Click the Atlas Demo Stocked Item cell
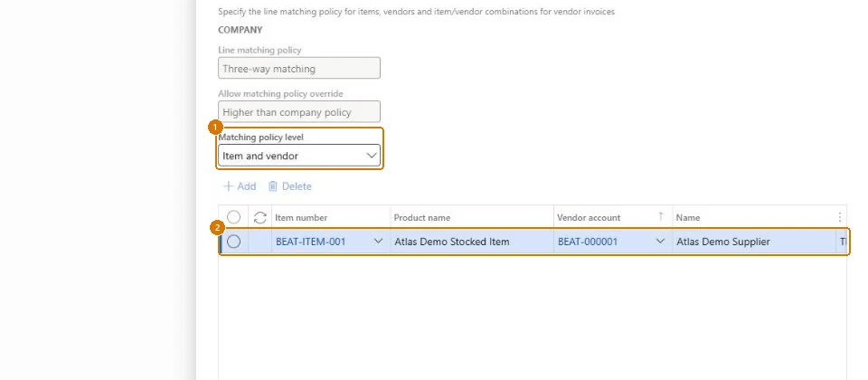This screenshot has width=868, height=380. pos(472,242)
